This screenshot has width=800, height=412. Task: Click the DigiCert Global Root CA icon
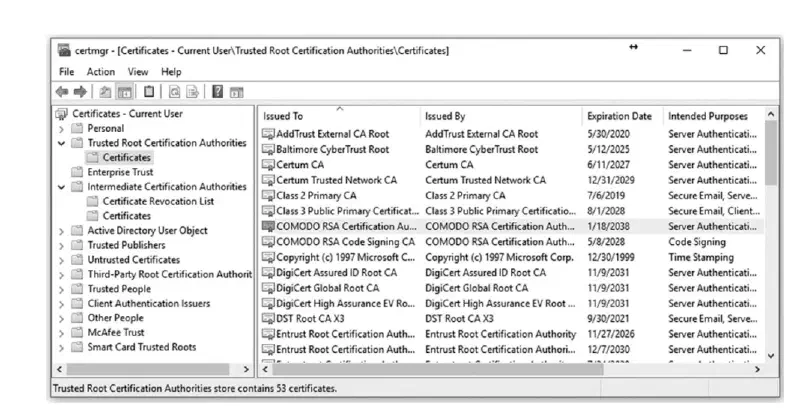(x=268, y=288)
